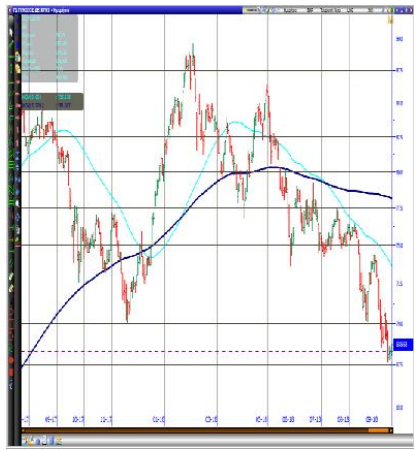Click the small yellow marker icon above the price axis
The height and width of the screenshot is (450, 419).
391,20
